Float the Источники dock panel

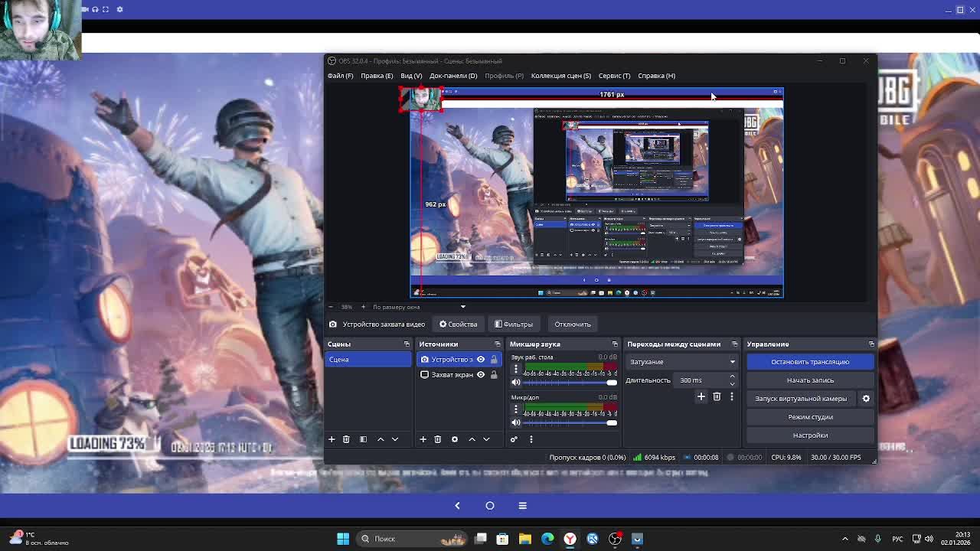pyautogui.click(x=498, y=344)
